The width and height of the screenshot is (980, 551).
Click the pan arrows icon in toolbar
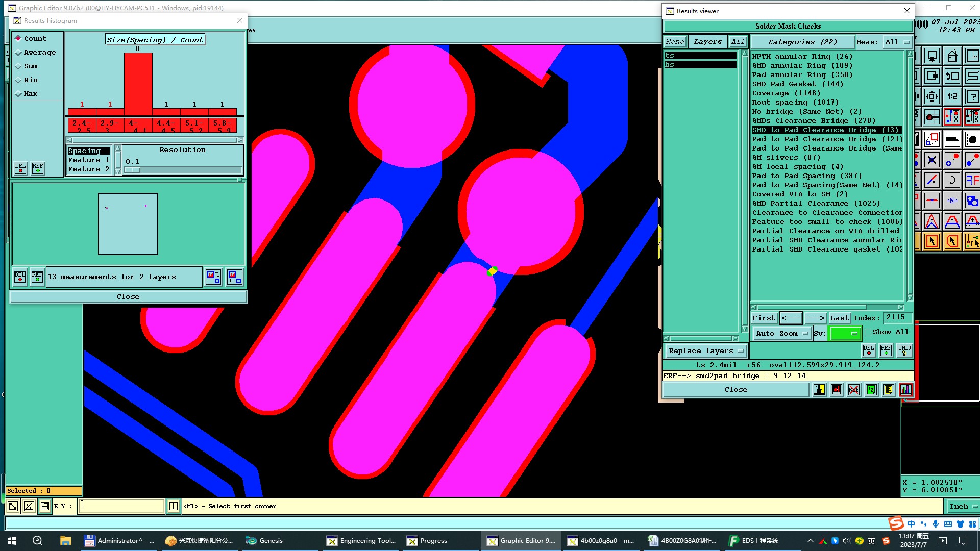932,96
